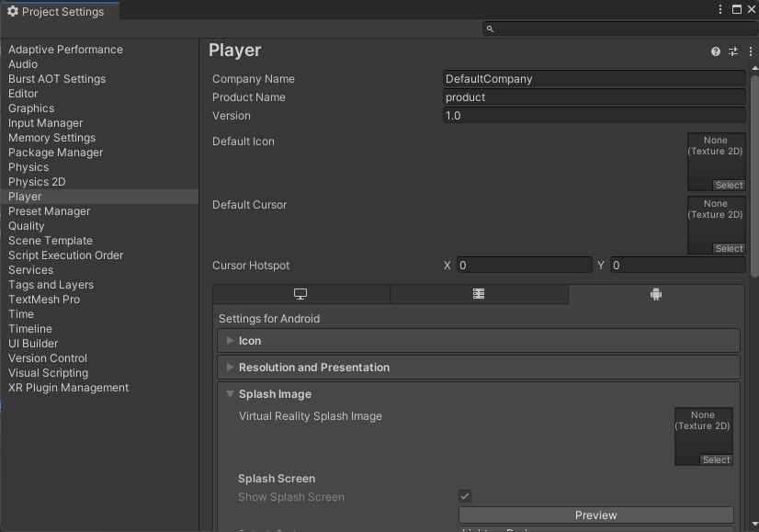This screenshot has height=532, width=759.
Task: Open Preset Manager settings
Action: point(99,211)
